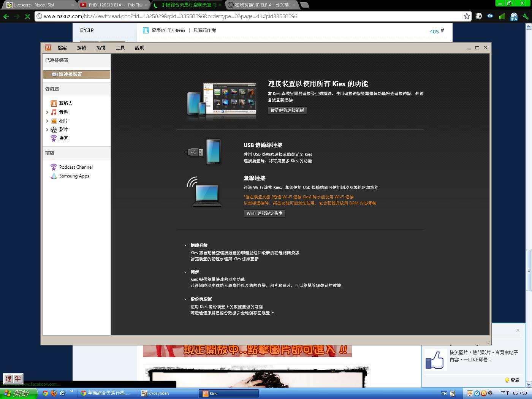Open Samsung Apps store icon
The width and height of the screenshot is (532, 399).
(x=54, y=176)
